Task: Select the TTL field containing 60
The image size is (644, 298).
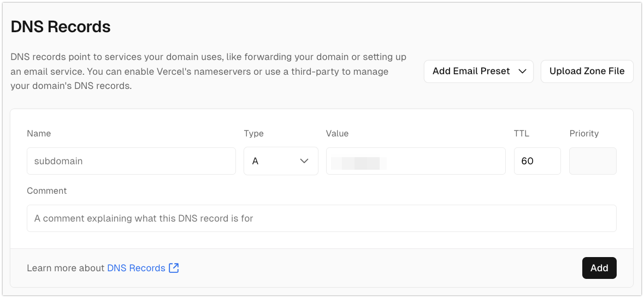Action: [537, 161]
